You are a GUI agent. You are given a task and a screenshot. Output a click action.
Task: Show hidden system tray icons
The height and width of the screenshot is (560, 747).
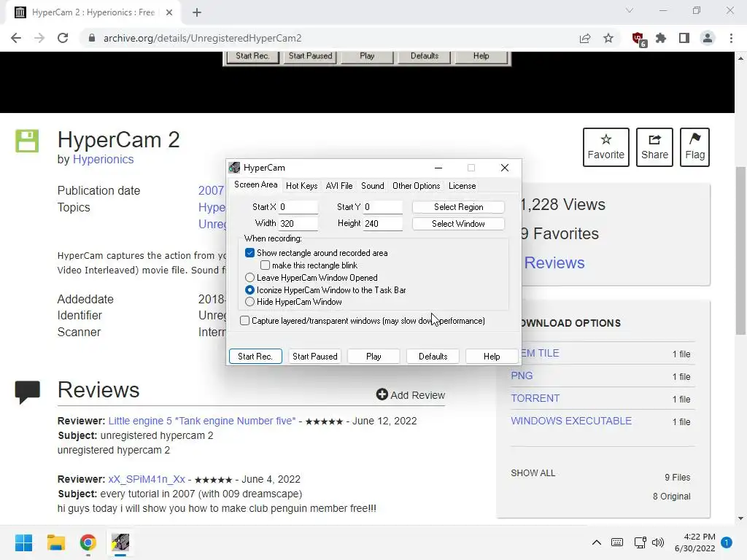pyautogui.click(x=597, y=542)
